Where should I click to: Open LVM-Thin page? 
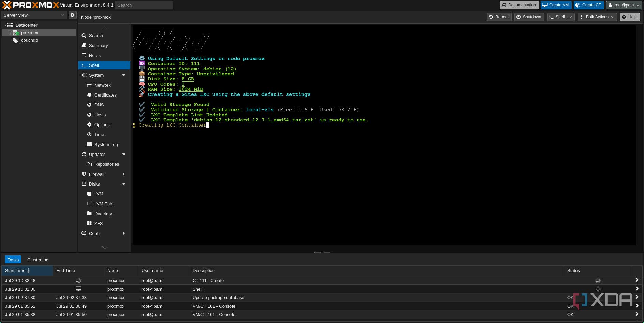tap(104, 204)
